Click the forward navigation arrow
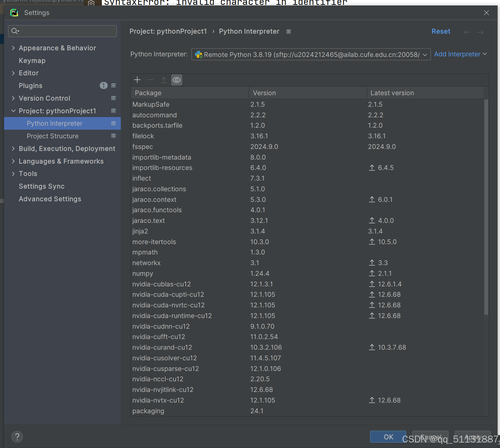500x448 pixels. (x=480, y=32)
